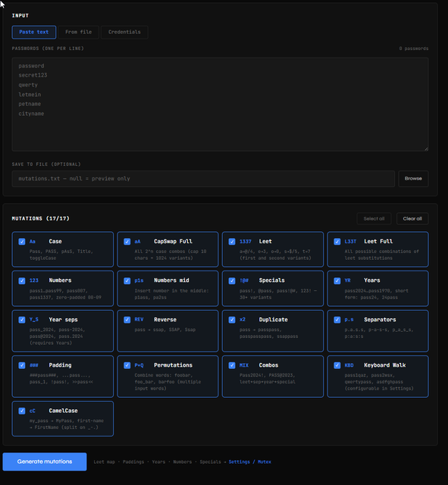The image size is (448, 485).
Task: Uncheck the Separators checkbox
Action: [x=337, y=320]
